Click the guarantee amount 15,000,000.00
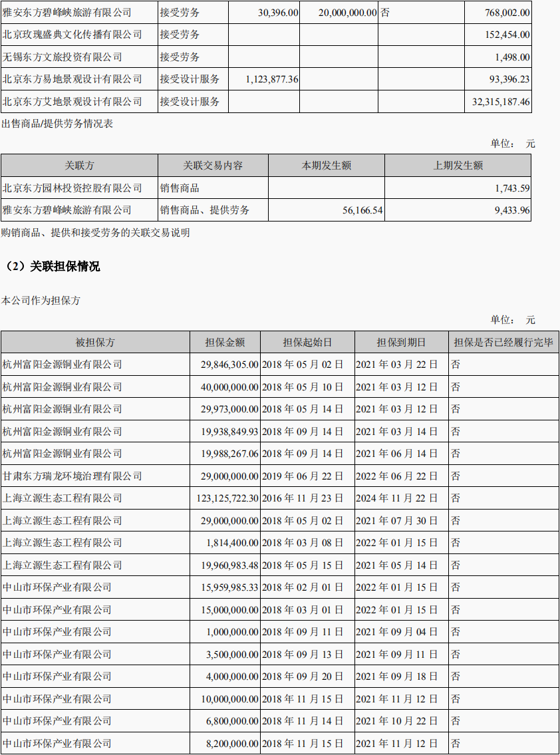Viewport: 560px width, 755px height. [229, 610]
